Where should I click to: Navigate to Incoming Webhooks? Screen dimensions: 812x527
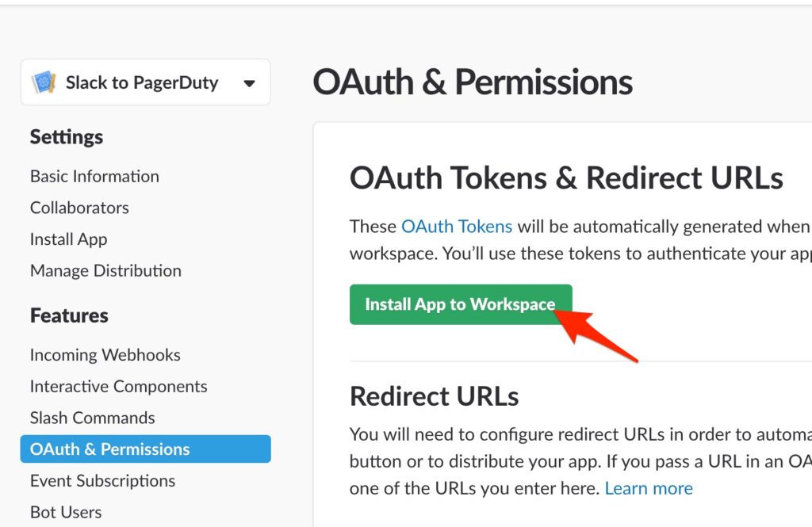[105, 355]
